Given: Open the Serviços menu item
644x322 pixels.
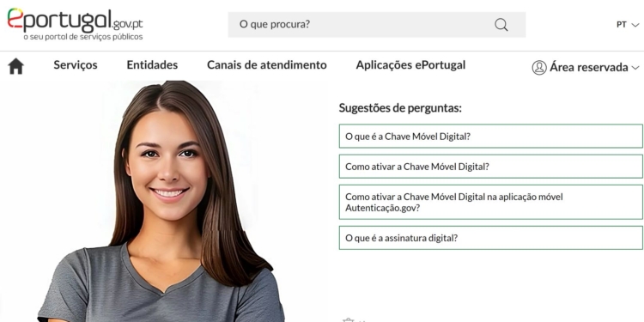Looking at the screenshot, I should coord(76,65).
